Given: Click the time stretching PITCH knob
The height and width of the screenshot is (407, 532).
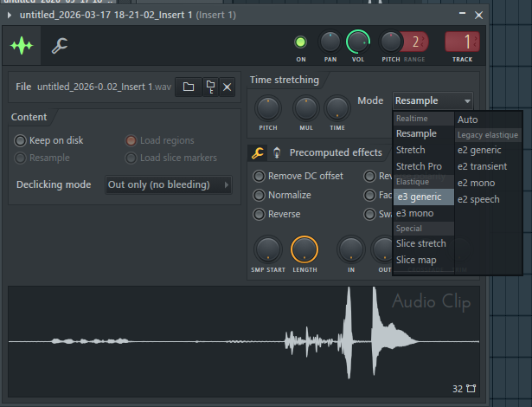Looking at the screenshot, I should coord(268,108).
